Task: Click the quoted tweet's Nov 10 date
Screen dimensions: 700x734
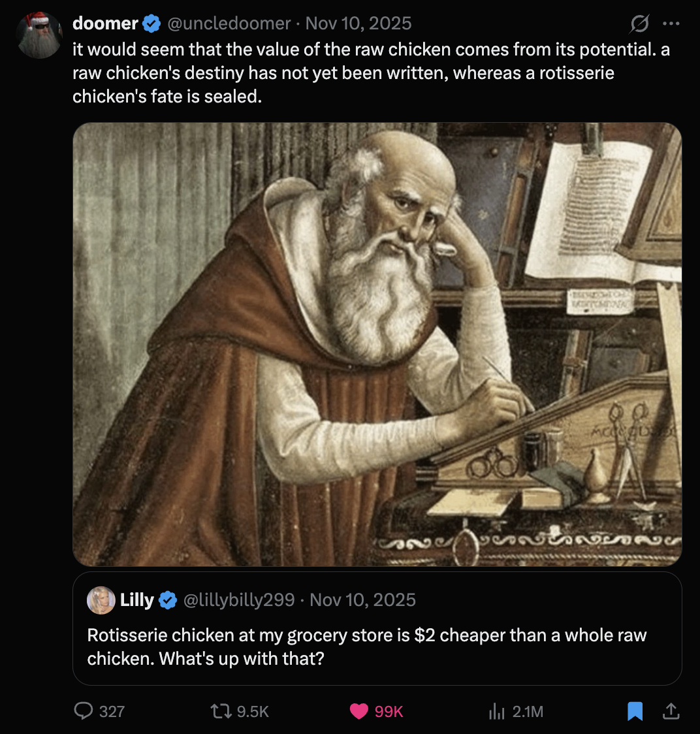Action: 362,600
